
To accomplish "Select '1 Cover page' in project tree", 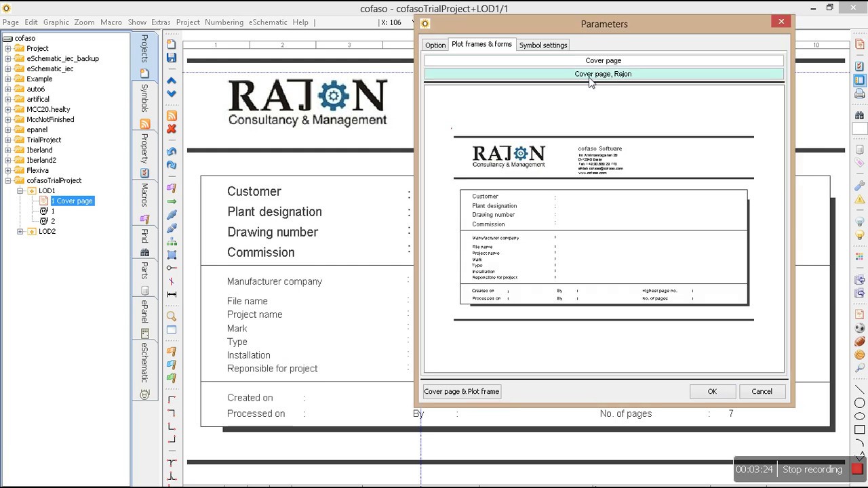I will click(x=72, y=201).
